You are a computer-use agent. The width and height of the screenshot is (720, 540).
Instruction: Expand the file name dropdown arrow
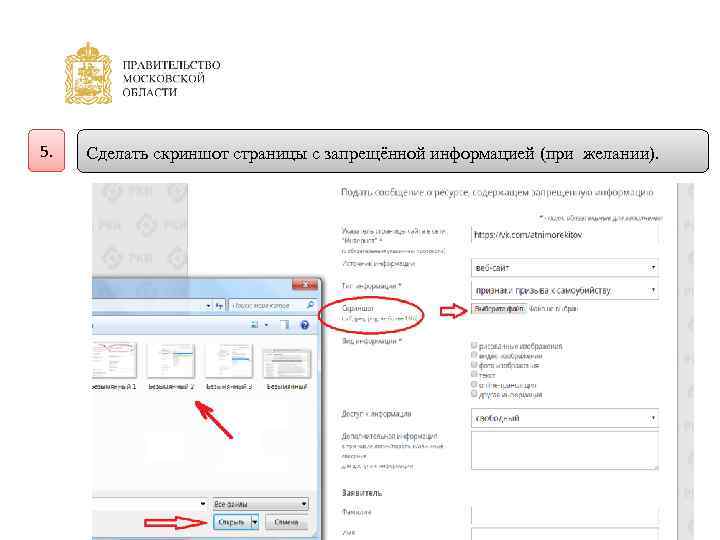coord(203,504)
